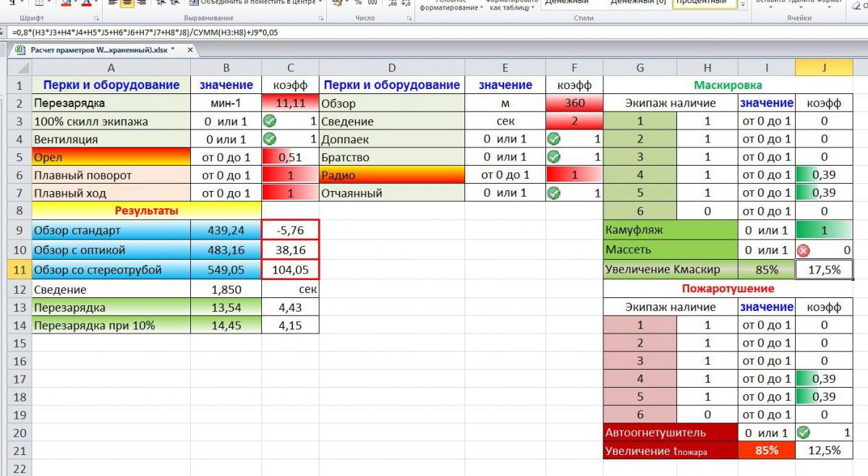Click the Excel file icon on document tab
The height and width of the screenshot is (476, 868).
pos(20,50)
